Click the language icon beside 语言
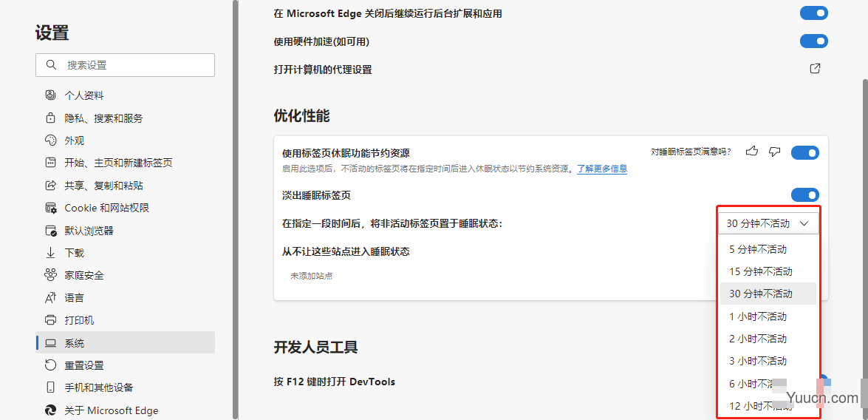Screen dimensions: 868x420 coord(50,298)
